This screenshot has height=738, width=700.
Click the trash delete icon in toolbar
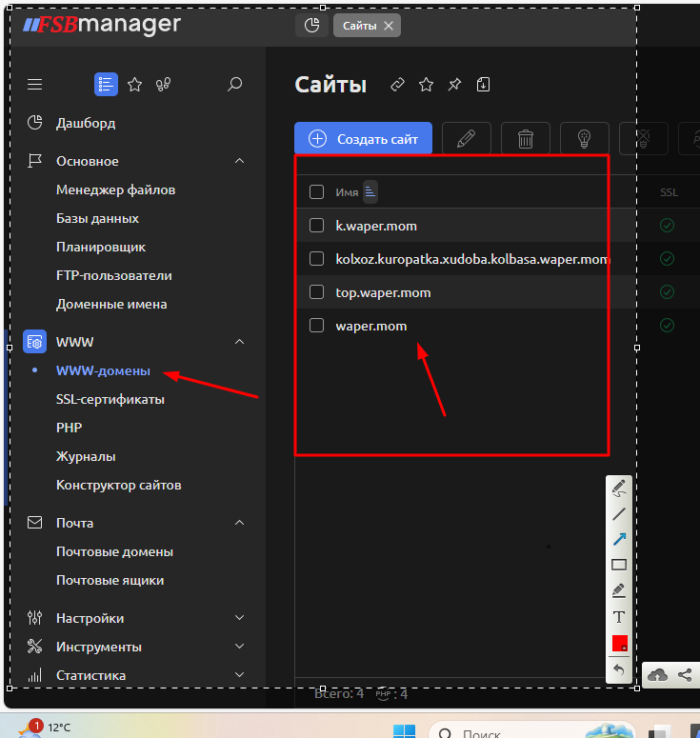click(525, 139)
